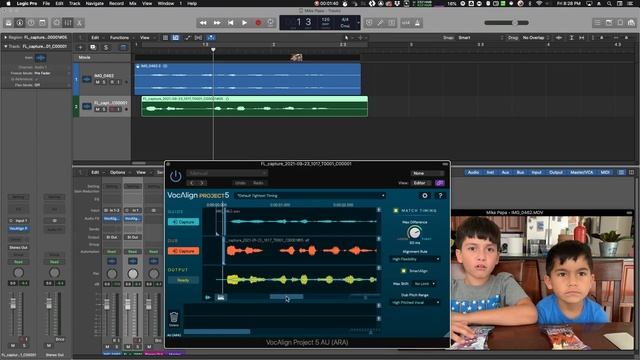The height and width of the screenshot is (360, 640).
Task: Open VocAlign help question mark
Action: pos(440,196)
